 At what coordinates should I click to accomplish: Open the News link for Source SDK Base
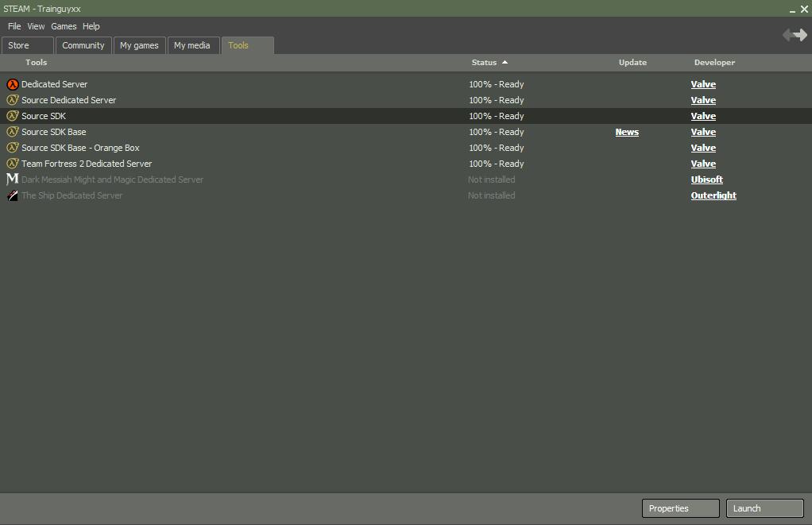[627, 132]
